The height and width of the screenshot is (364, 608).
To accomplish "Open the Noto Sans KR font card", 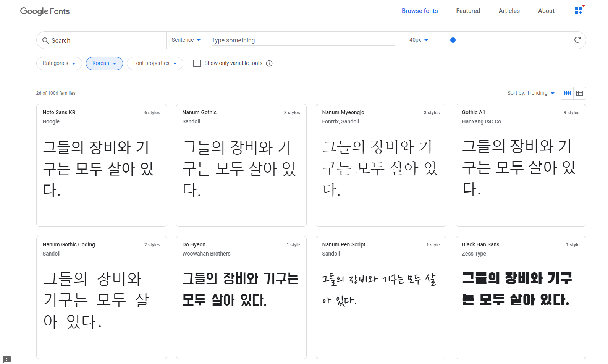I will coord(102,165).
